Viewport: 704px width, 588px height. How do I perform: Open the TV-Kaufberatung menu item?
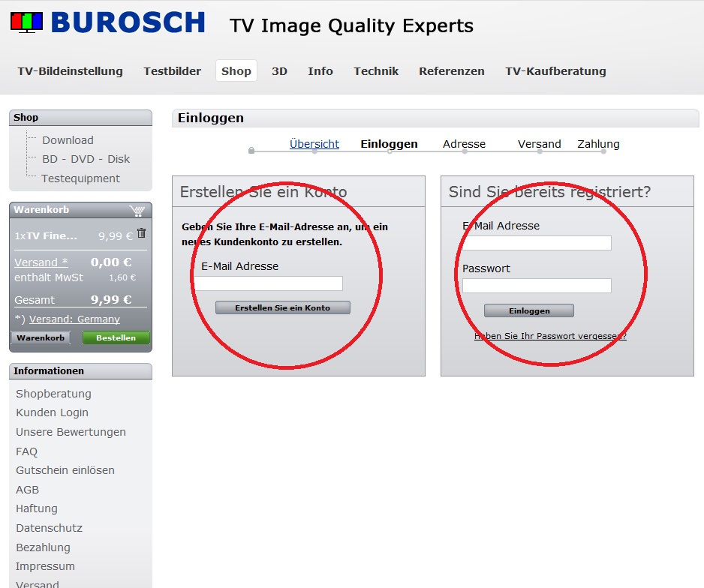click(555, 71)
